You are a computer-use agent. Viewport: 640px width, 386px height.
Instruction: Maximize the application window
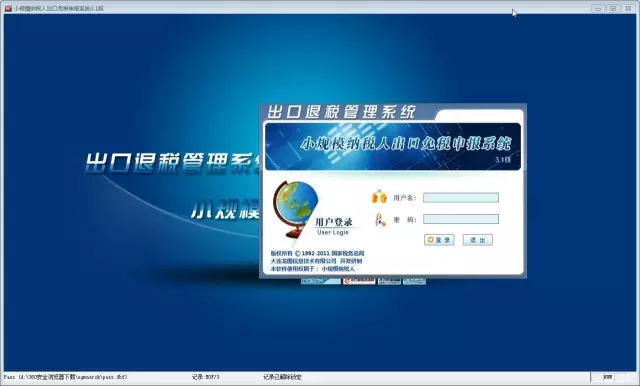click(x=613, y=8)
